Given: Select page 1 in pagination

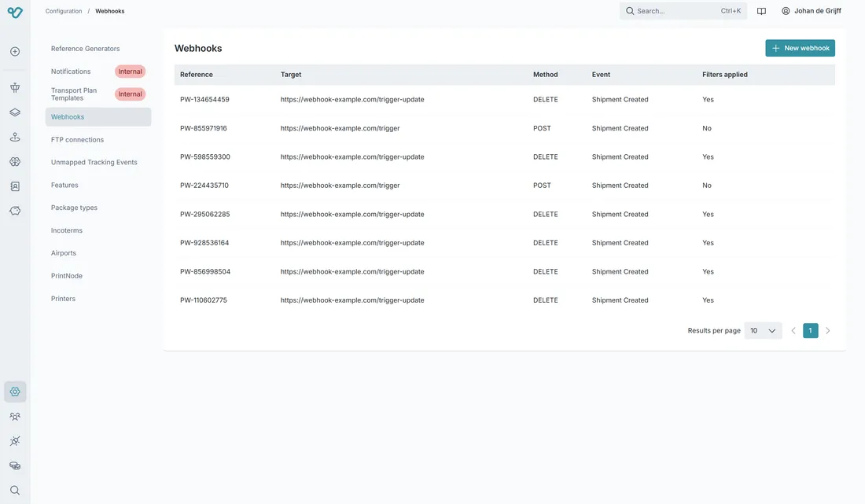Looking at the screenshot, I should pos(811,331).
